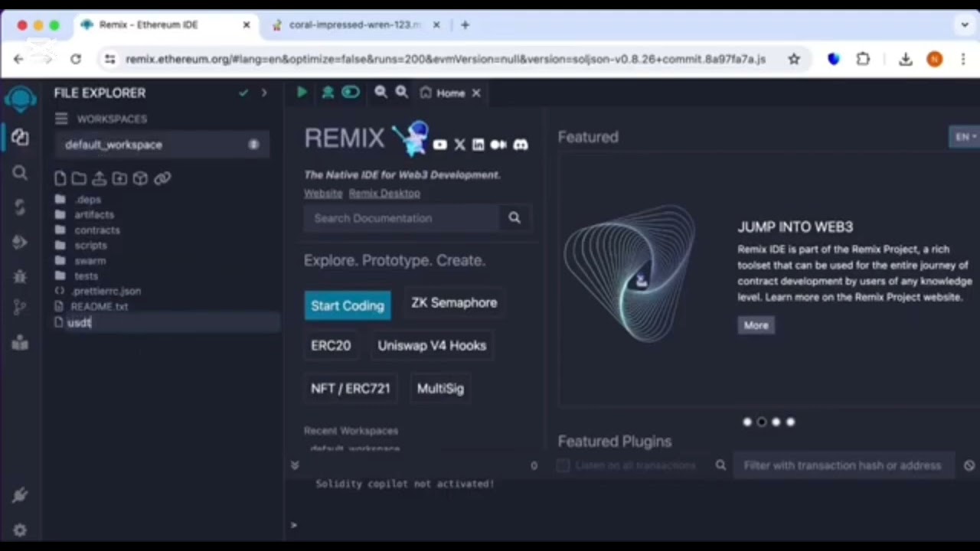Click the upload files icon in File Explorer
This screenshot has width=980, height=551.
[99, 178]
